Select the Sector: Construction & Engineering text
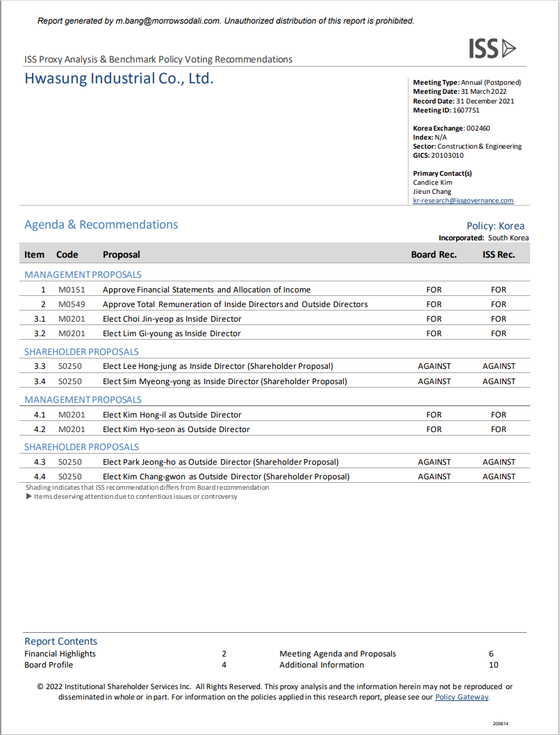 pos(467,146)
